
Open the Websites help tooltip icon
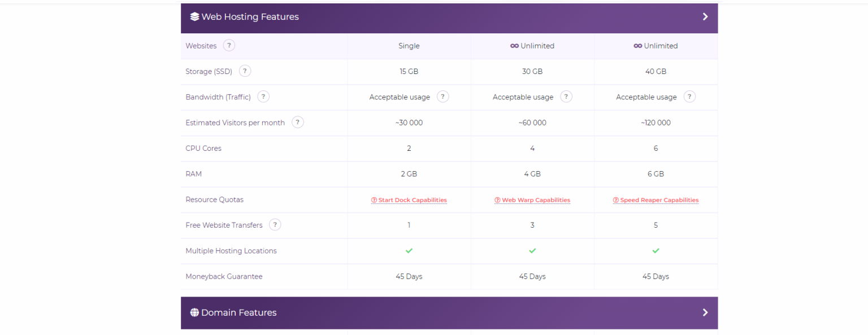pos(229,45)
